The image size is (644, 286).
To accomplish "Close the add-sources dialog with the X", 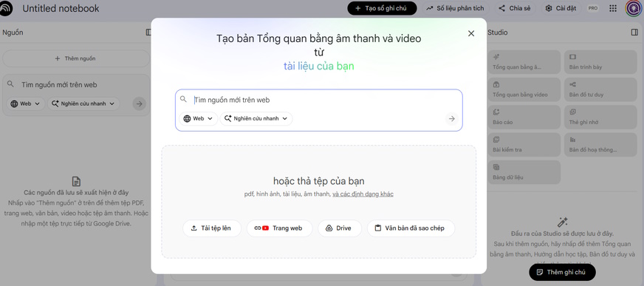I will click(471, 33).
